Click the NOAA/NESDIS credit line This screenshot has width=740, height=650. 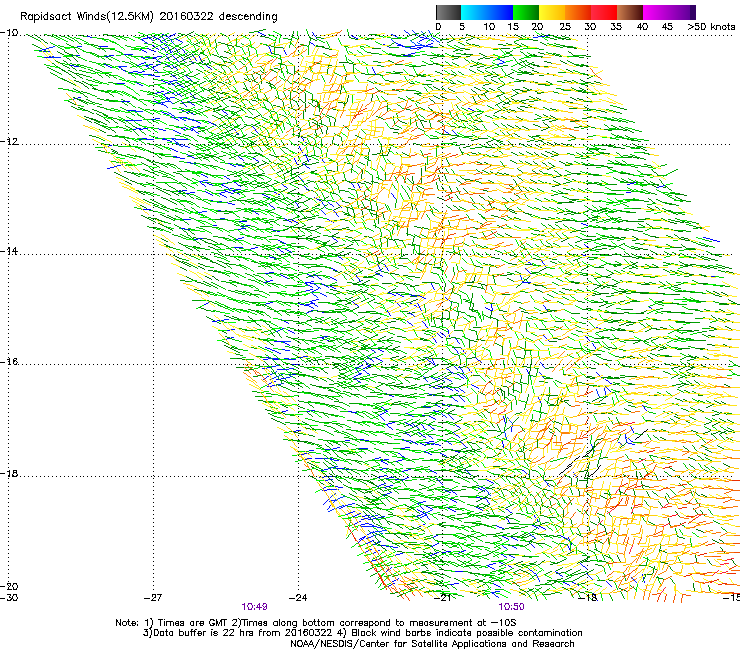432,644
